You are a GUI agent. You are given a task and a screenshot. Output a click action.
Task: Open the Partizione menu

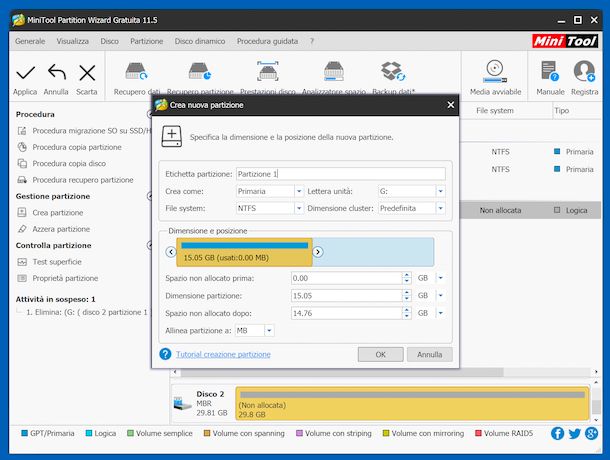click(x=147, y=41)
